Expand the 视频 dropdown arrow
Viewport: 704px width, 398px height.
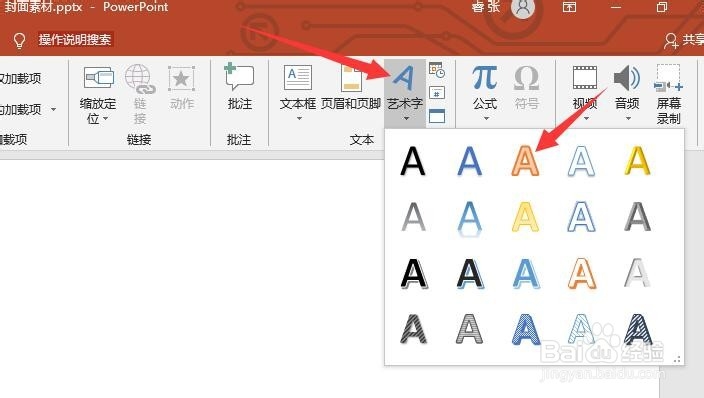(586, 119)
